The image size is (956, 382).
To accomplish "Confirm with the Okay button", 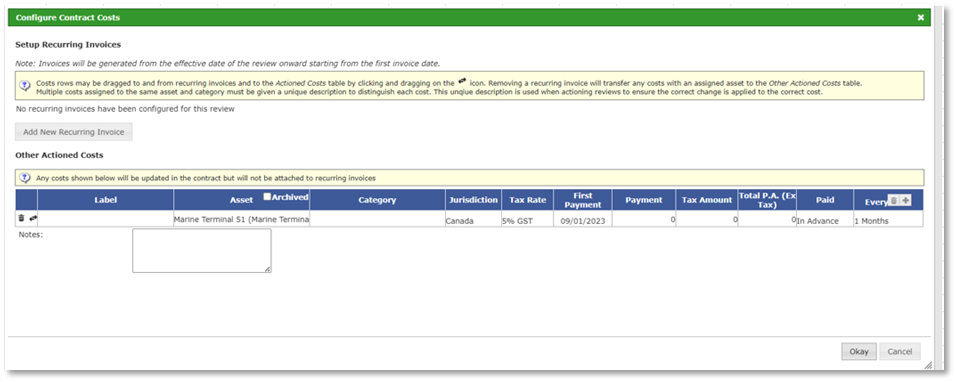I will (x=859, y=352).
